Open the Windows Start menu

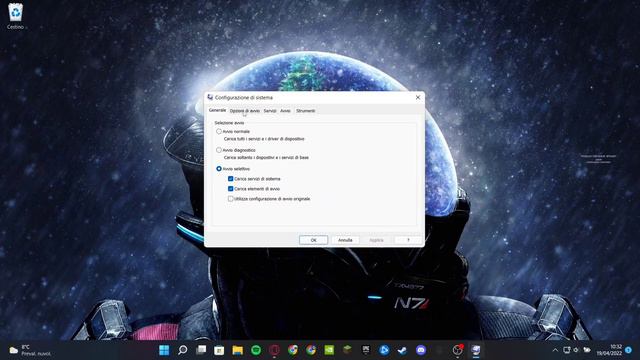pos(164,350)
